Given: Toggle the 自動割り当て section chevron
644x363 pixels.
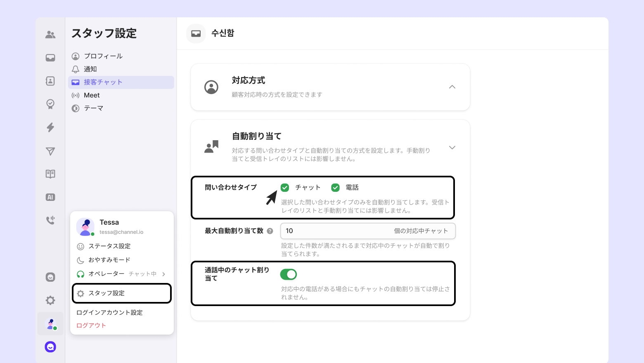Looking at the screenshot, I should [x=452, y=148].
